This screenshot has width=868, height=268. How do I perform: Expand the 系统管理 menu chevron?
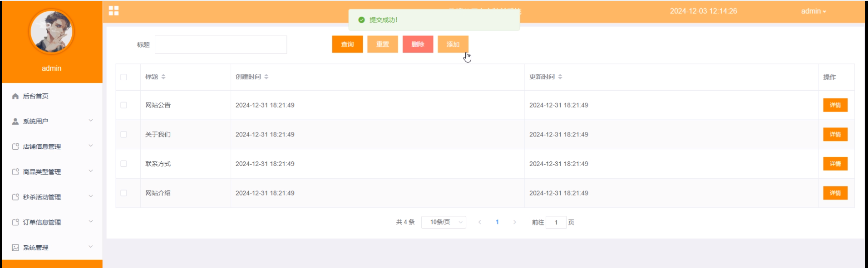click(x=91, y=247)
